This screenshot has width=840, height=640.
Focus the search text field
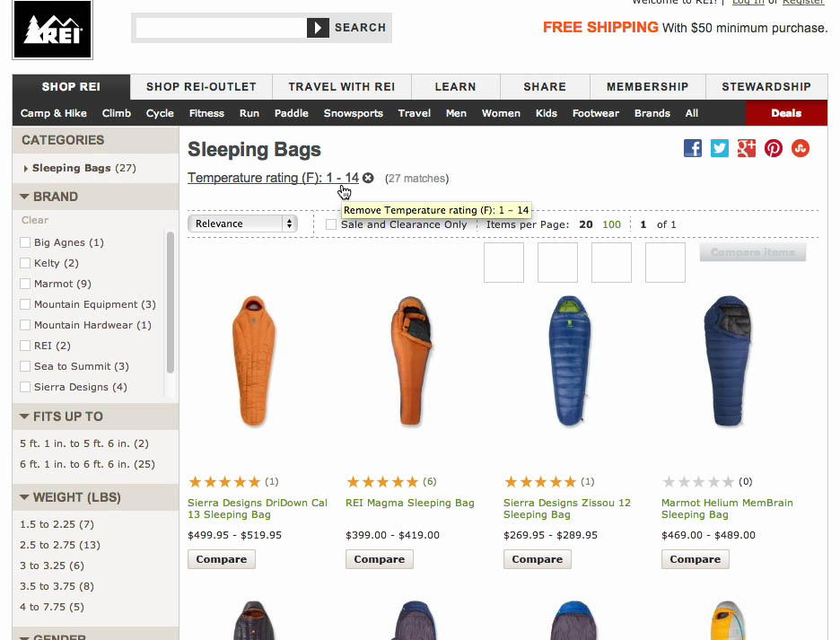(x=221, y=28)
